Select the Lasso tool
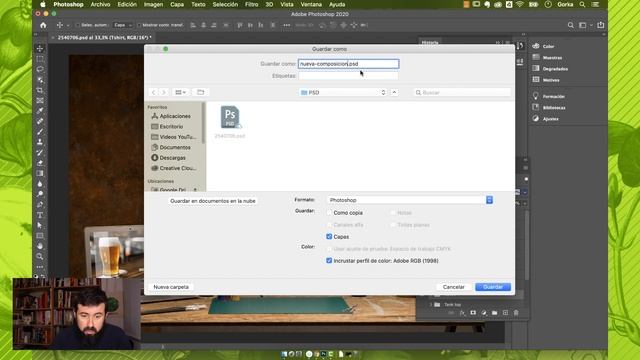Viewport: 640px width, 360px height. click(x=40, y=69)
